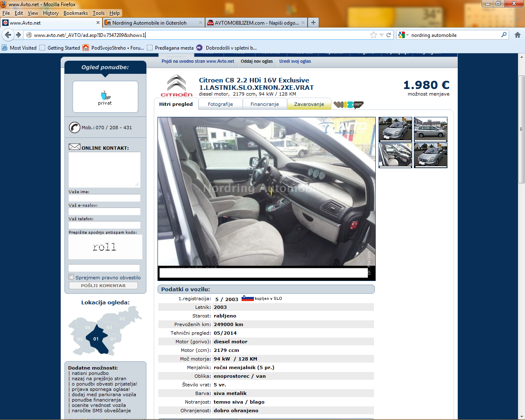Click the vertical page scrollbar thumb
The width and height of the screenshot is (525, 420).
tap(522, 129)
